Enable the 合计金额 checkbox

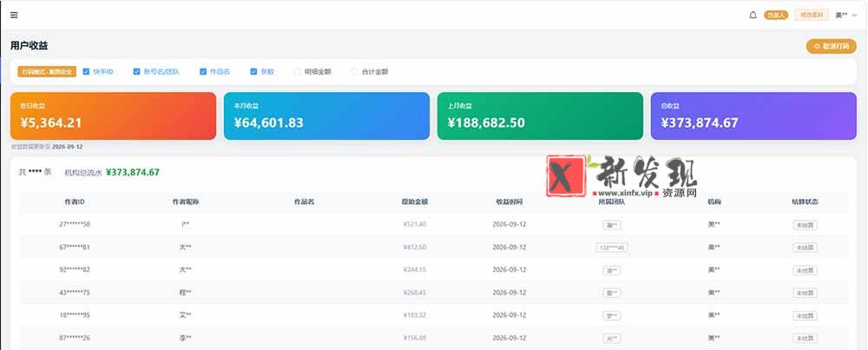[355, 71]
